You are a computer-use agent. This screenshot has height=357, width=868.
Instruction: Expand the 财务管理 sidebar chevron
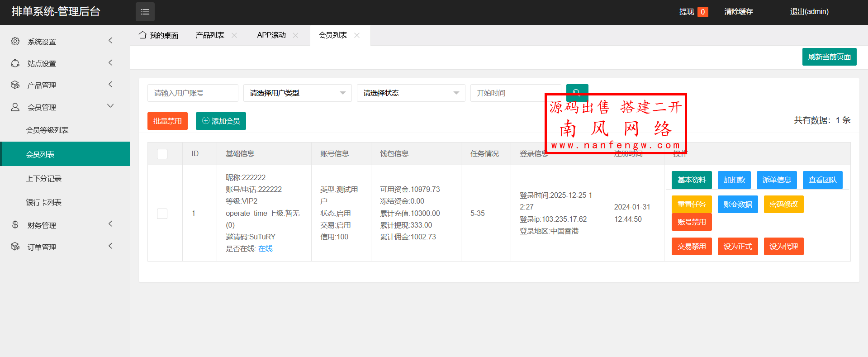[x=110, y=224]
